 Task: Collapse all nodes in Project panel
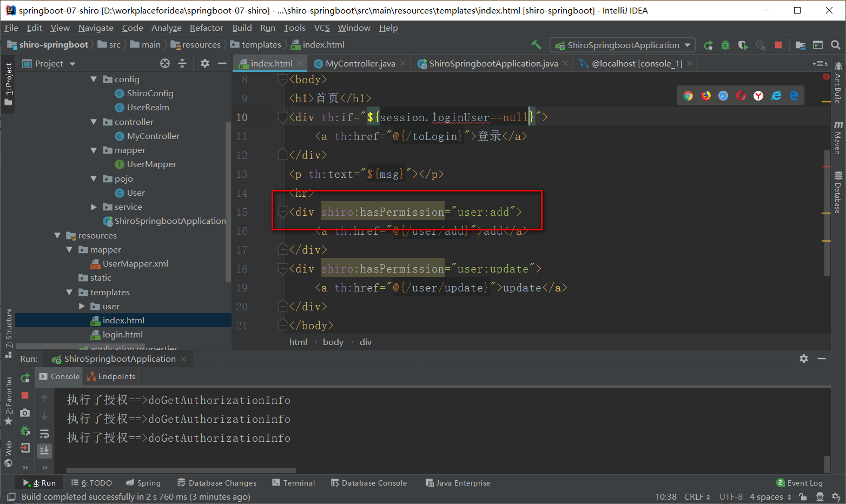pyautogui.click(x=182, y=63)
